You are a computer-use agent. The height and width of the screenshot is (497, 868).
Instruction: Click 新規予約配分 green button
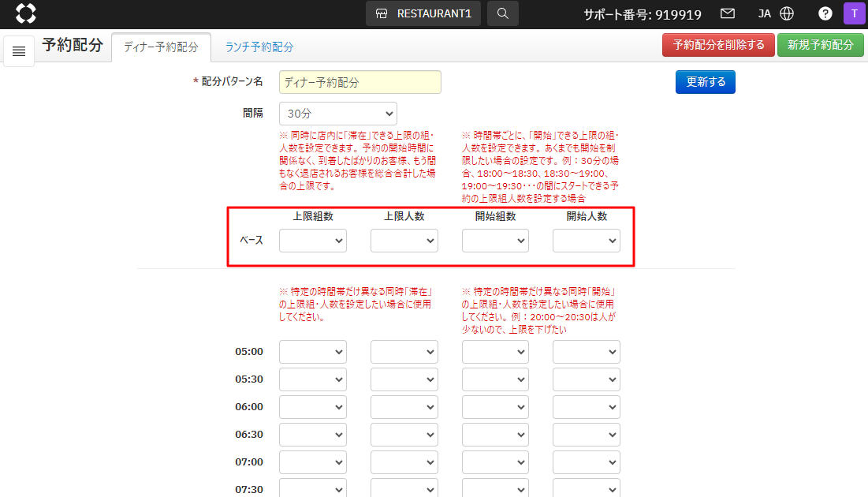click(x=821, y=45)
